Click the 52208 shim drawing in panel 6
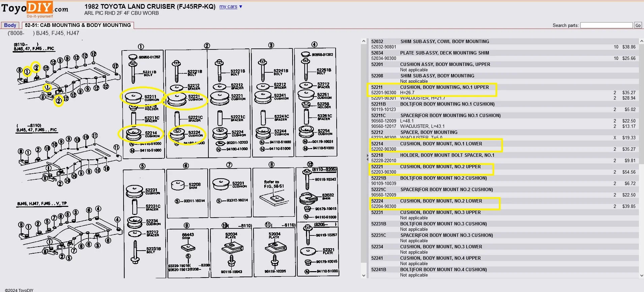Viewport: 644px width, 292px height. point(178,185)
